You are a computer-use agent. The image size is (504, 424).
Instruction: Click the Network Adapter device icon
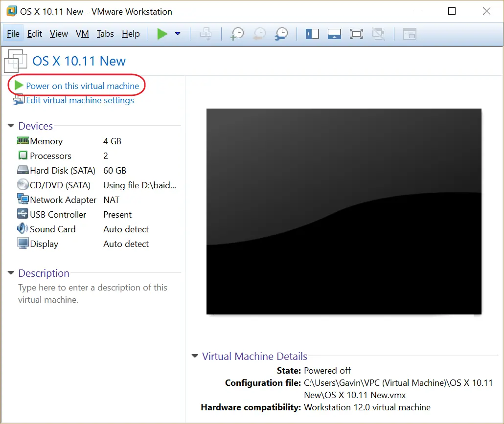[x=23, y=200]
